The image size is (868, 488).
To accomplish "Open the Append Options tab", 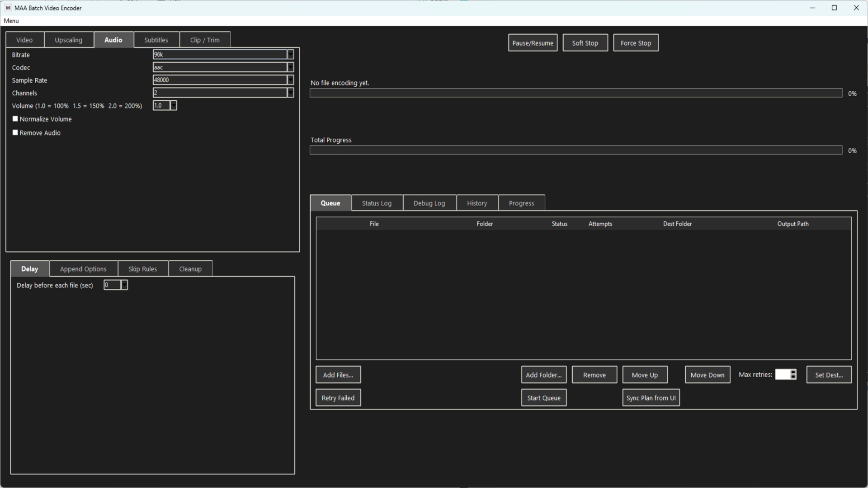I will click(83, 268).
